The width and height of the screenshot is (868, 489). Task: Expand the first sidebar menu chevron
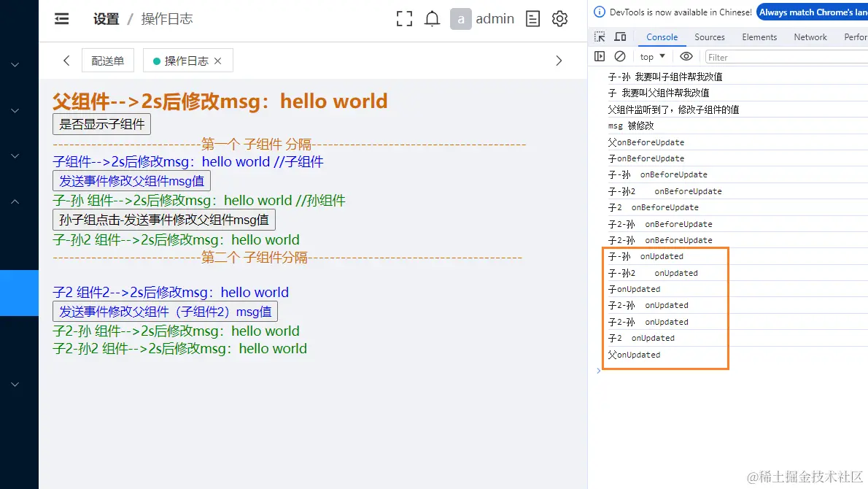[x=15, y=65]
